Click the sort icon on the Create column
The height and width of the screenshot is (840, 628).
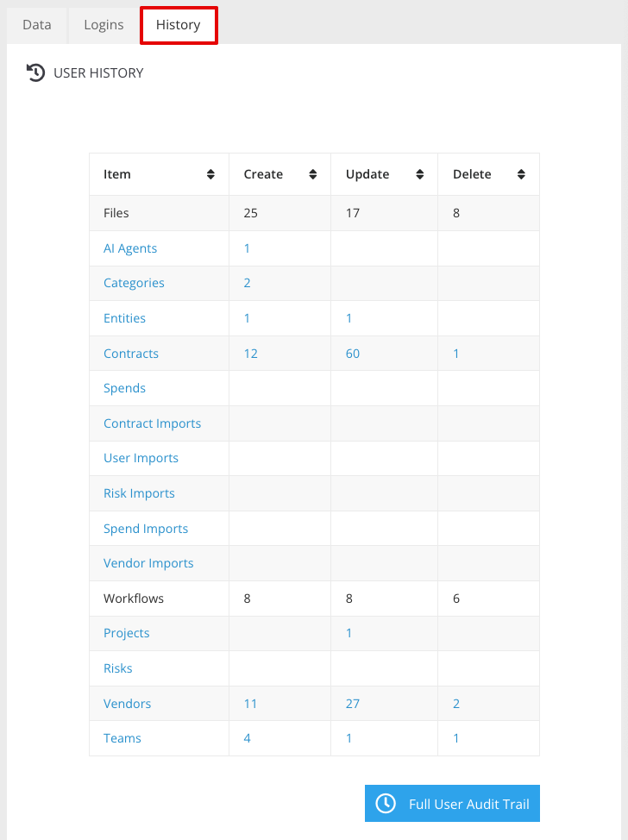314,173
